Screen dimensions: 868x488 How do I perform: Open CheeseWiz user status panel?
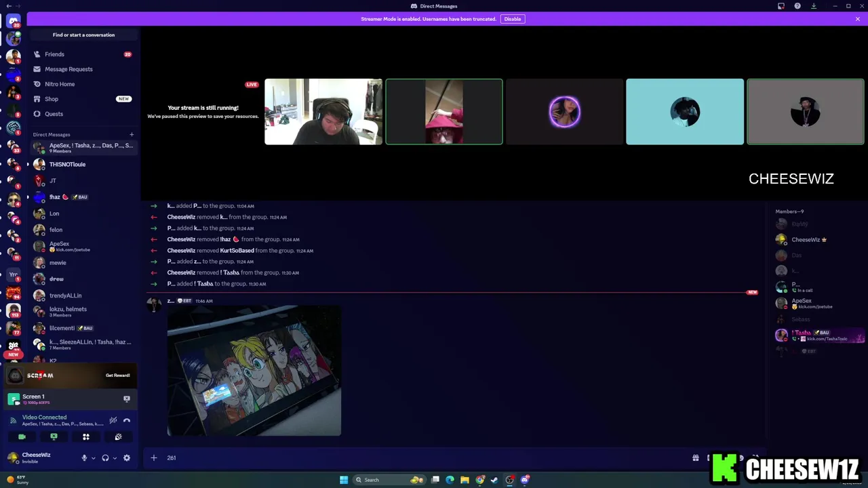[41, 457]
